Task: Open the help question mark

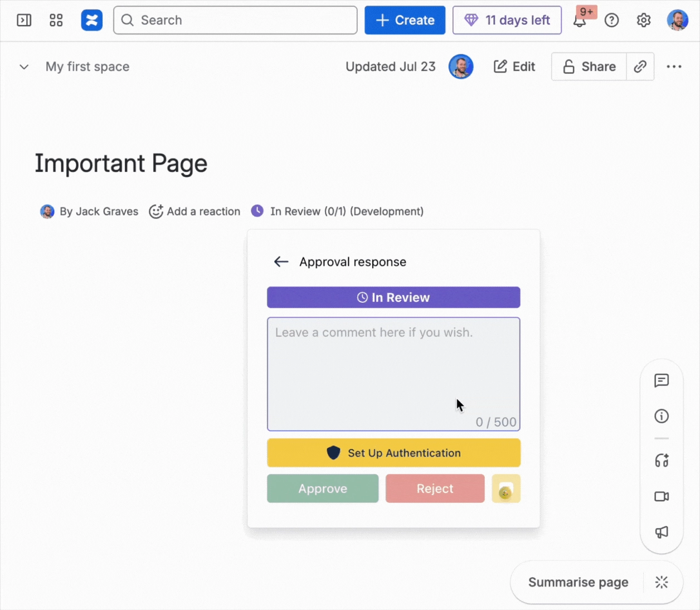Action: (x=611, y=20)
